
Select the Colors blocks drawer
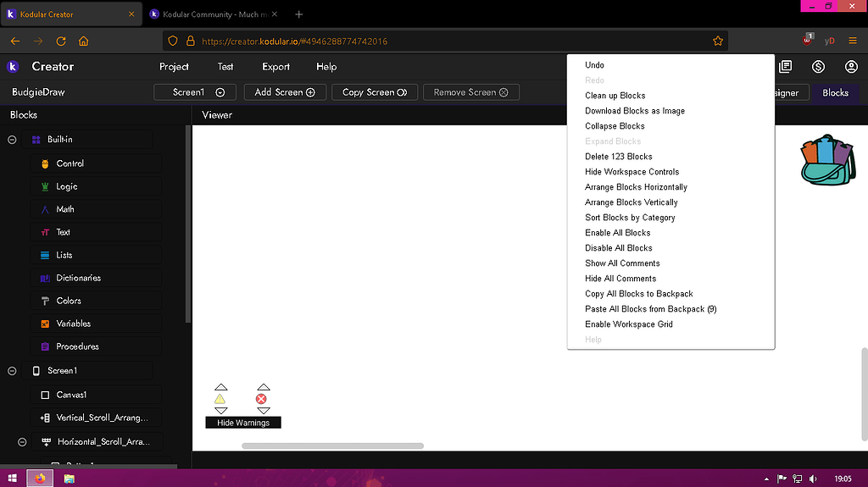point(96,301)
